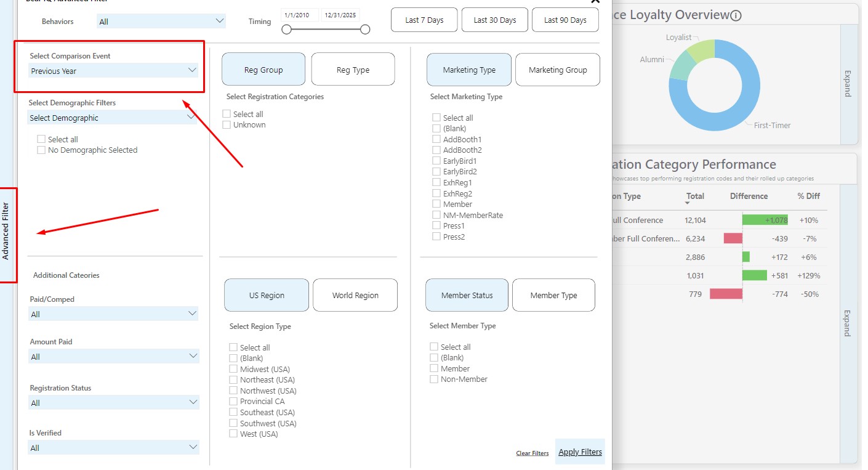This screenshot has height=470, width=868.
Task: Click the Clear Filters link
Action: (x=532, y=453)
